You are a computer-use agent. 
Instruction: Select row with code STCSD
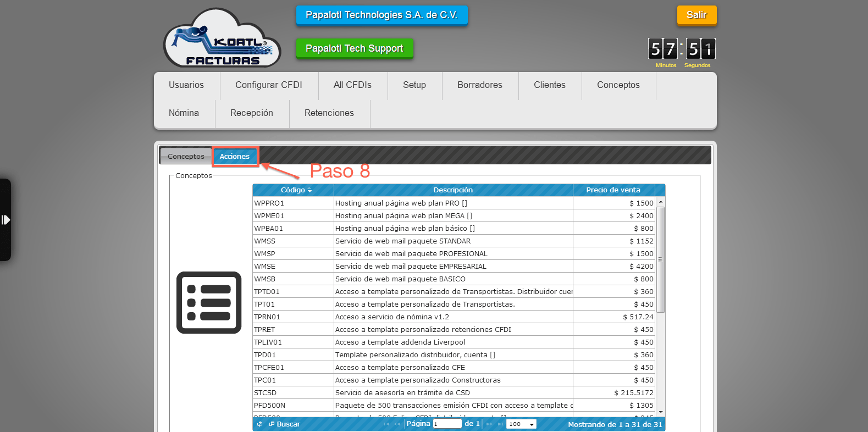tap(454, 392)
